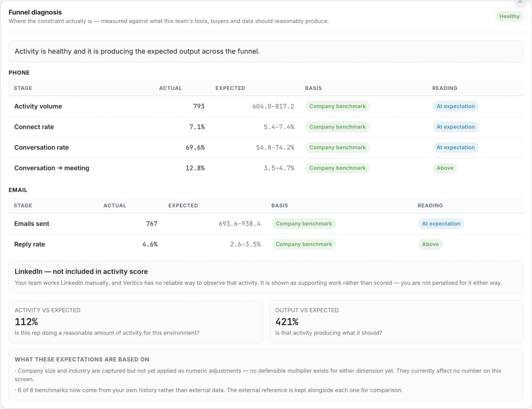Click Above badge for Reply rate
The image size is (532, 409).
430,244
